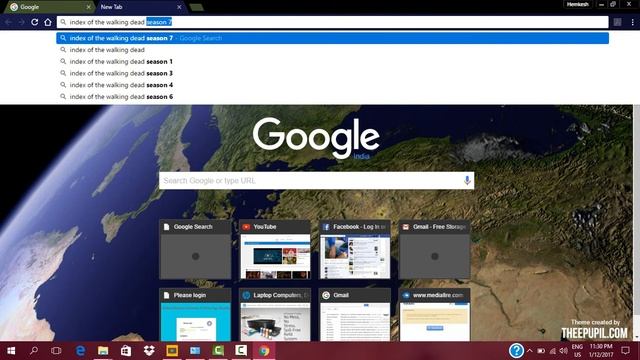Open the YouTube thumbnail tile
640x360 pixels.
click(x=275, y=249)
